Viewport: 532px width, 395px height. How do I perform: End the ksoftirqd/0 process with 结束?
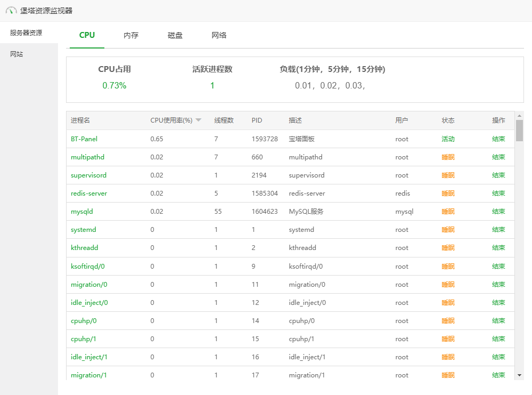498,267
